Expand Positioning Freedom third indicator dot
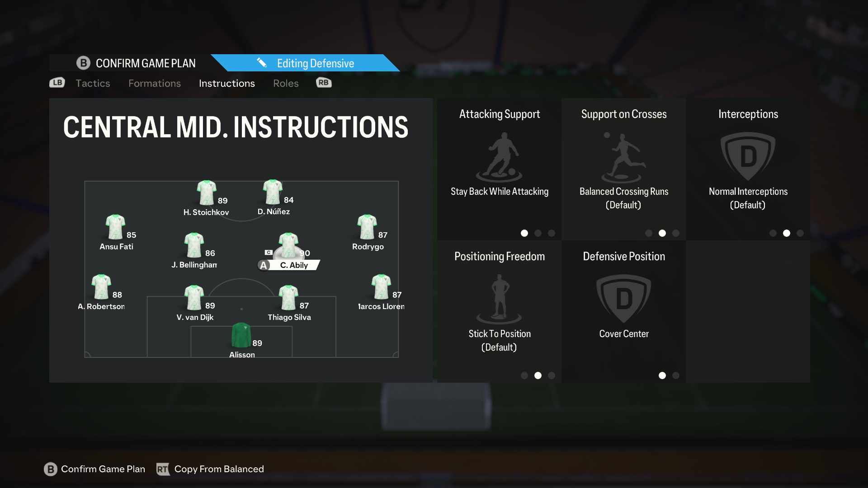The height and width of the screenshot is (488, 868). [551, 375]
